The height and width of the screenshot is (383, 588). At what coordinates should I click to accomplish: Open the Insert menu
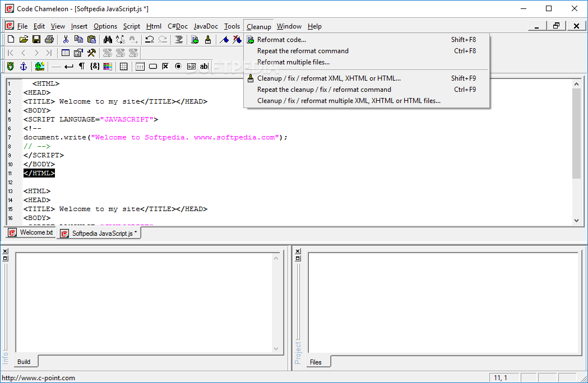pyautogui.click(x=79, y=26)
